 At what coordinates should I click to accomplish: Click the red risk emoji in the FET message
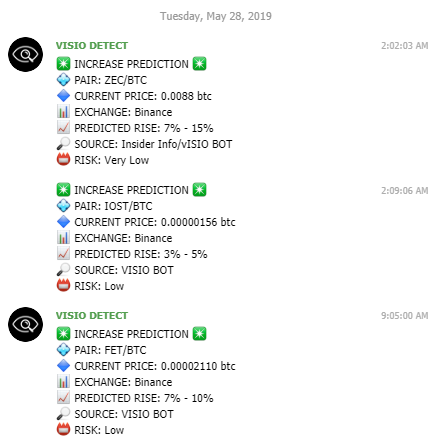click(63, 430)
